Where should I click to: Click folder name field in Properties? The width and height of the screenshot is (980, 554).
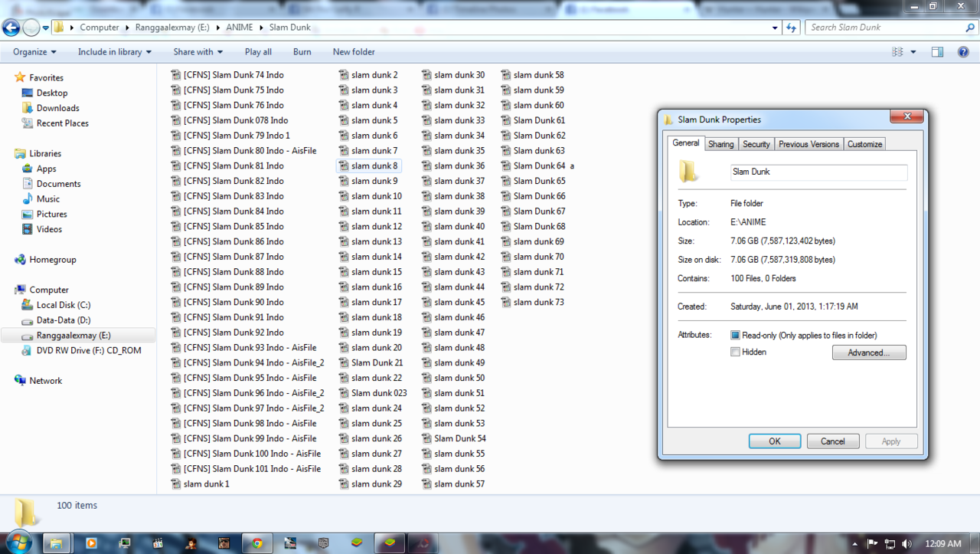pyautogui.click(x=818, y=172)
